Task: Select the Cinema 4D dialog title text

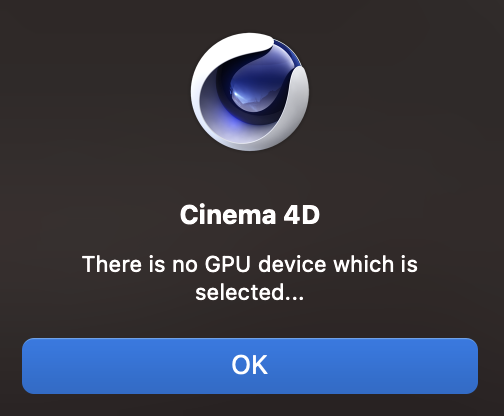Action: 250,215
